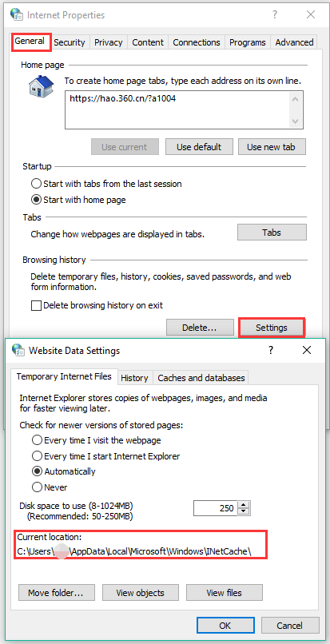Click the Internet Properties help question mark
Viewport: 330px width, 644px height.
275,15
